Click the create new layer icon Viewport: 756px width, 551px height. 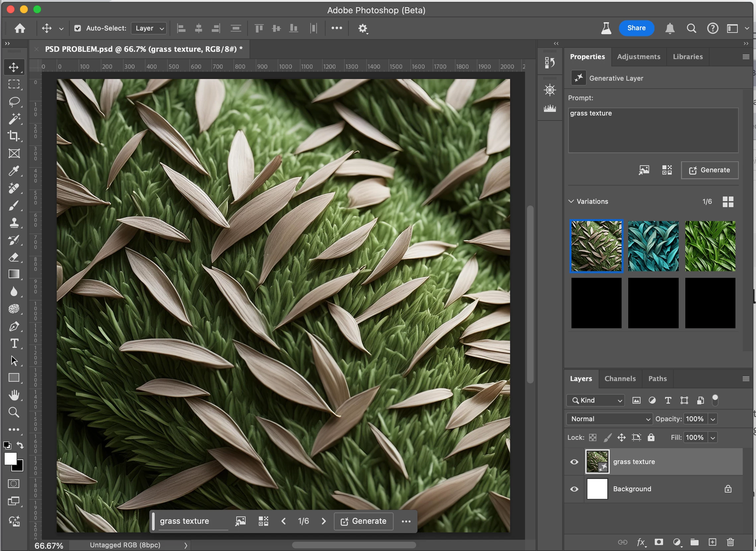point(712,542)
